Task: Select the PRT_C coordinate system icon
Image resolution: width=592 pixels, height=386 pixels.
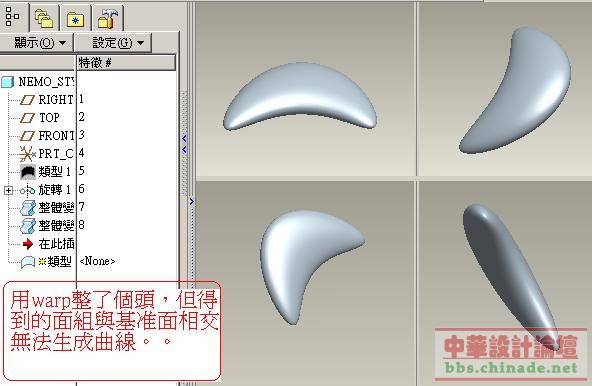Action: pyautogui.click(x=27, y=154)
